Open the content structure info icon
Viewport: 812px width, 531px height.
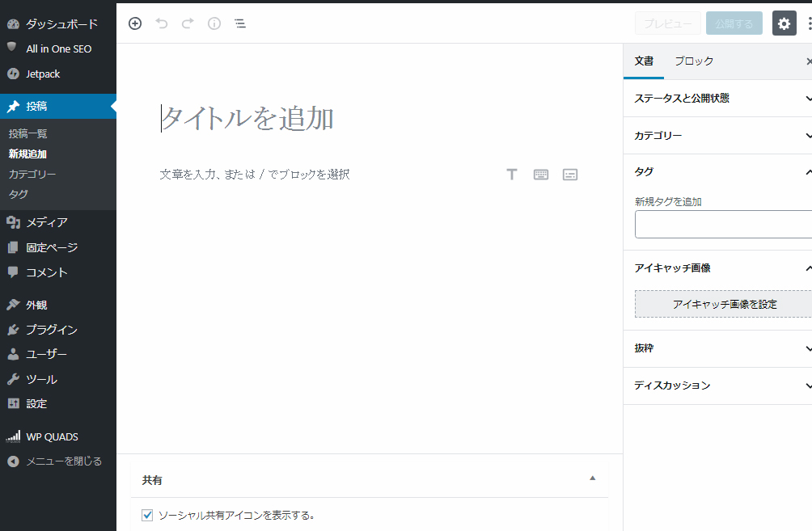coord(214,23)
